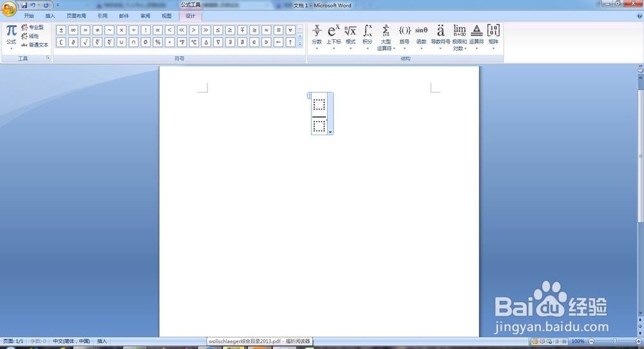
Task: Click the zoom in plus button
Action: tap(639, 341)
